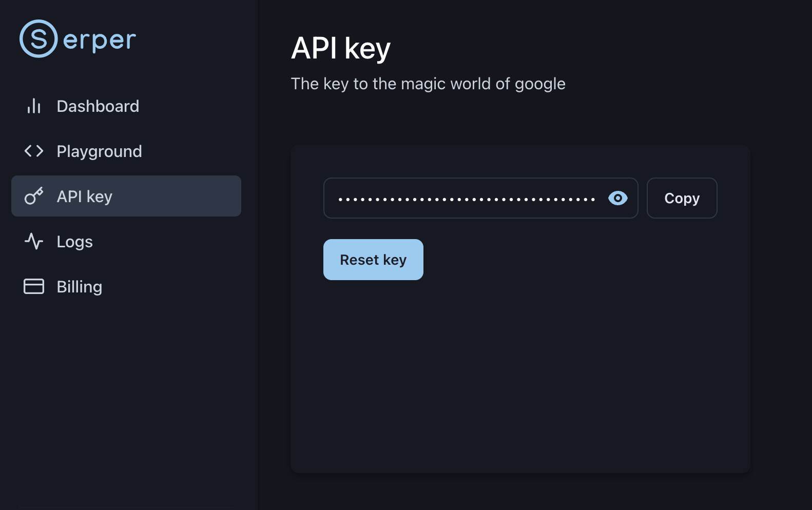Open the Dashboard page label
This screenshot has height=510, width=812.
pyautogui.click(x=98, y=106)
